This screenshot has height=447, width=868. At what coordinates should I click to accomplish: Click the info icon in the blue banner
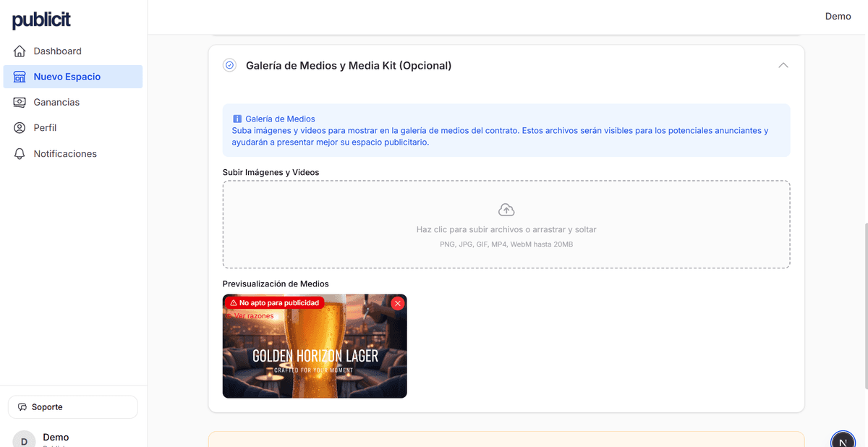click(x=237, y=119)
